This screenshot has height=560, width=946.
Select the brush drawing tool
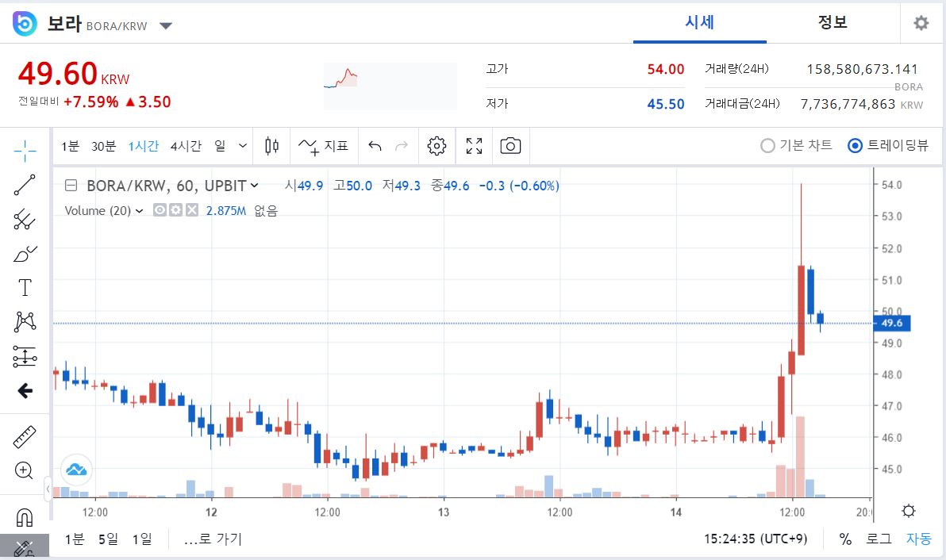click(25, 254)
